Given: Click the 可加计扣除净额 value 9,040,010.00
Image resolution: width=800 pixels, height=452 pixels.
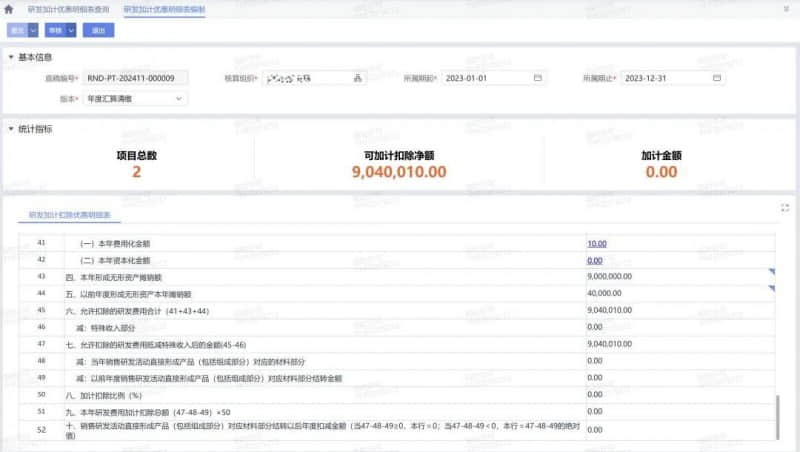Looking at the screenshot, I should click(399, 172).
